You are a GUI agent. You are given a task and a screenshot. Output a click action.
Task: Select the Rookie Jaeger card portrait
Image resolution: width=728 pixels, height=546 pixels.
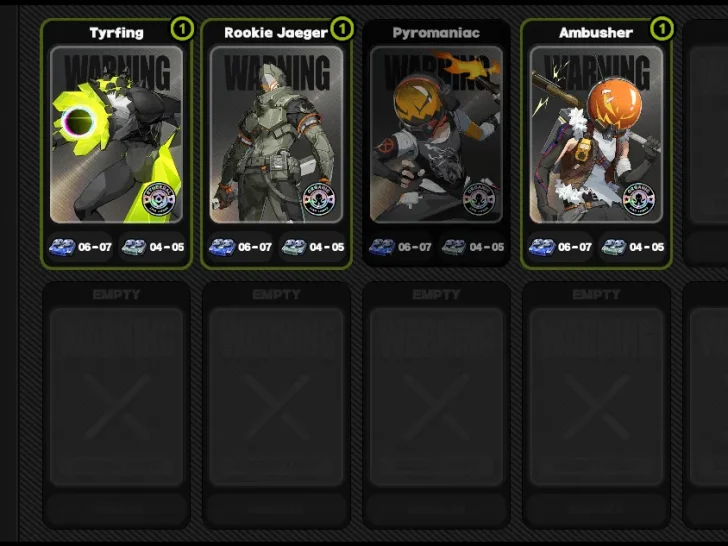pyautogui.click(x=276, y=135)
